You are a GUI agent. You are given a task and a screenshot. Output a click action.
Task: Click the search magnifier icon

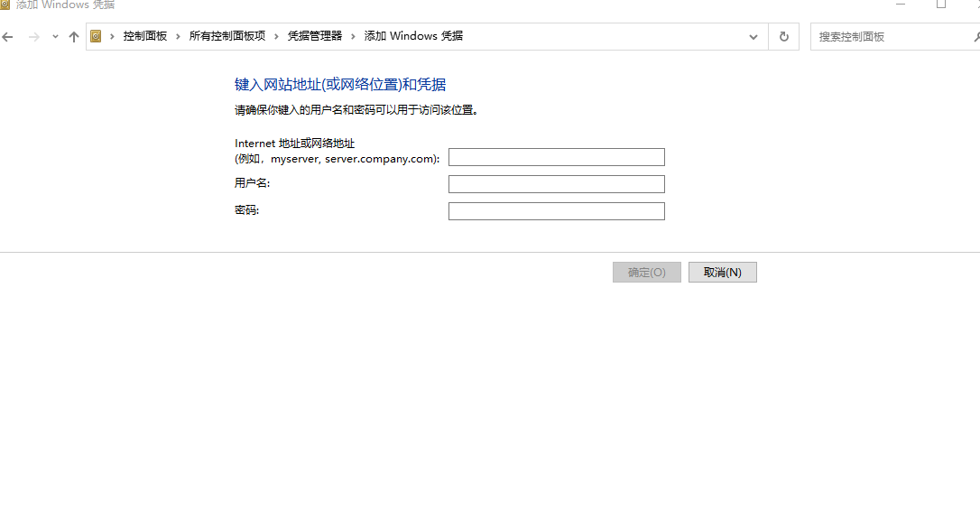coord(977,37)
